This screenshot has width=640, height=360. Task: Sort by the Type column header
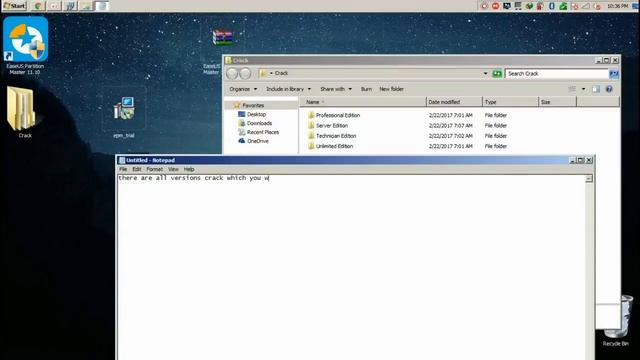point(510,102)
